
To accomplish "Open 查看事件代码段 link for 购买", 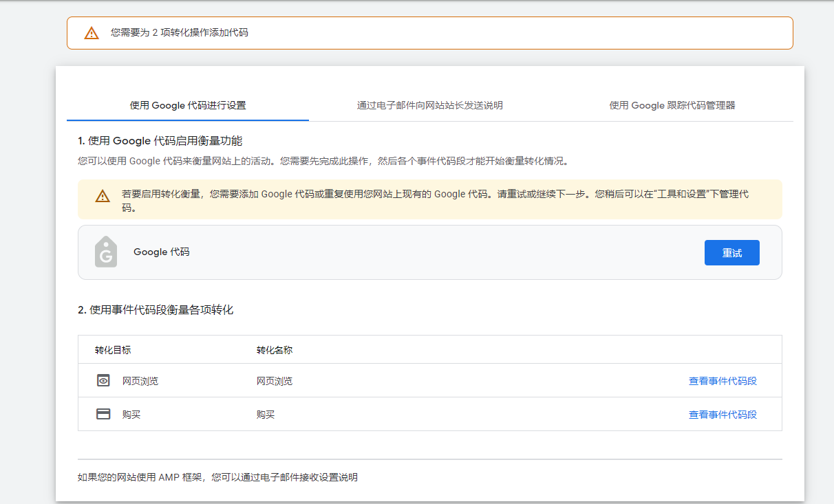I will click(x=723, y=415).
